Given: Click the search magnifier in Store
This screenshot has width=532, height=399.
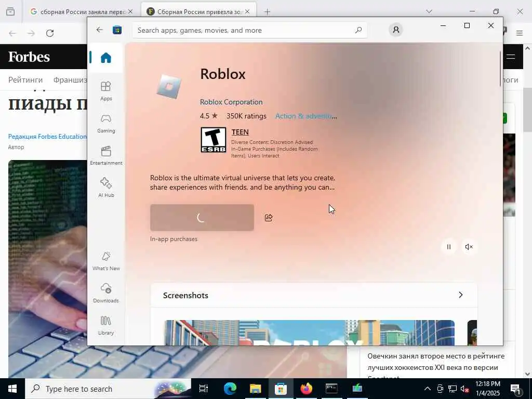Looking at the screenshot, I should pyautogui.click(x=358, y=30).
